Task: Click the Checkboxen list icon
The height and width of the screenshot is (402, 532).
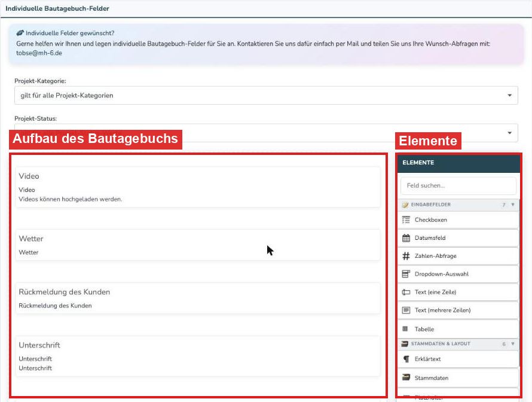Action: (406, 220)
